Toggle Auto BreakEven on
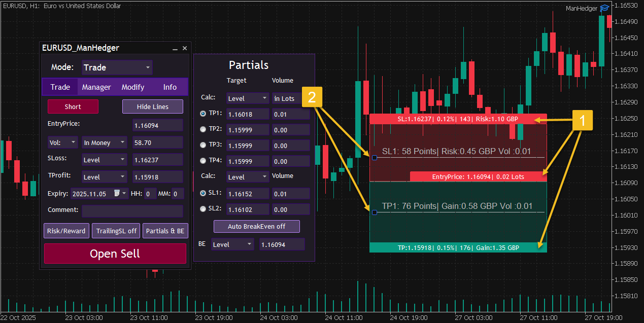Image resolution: width=644 pixels, height=323 pixels. (256, 226)
